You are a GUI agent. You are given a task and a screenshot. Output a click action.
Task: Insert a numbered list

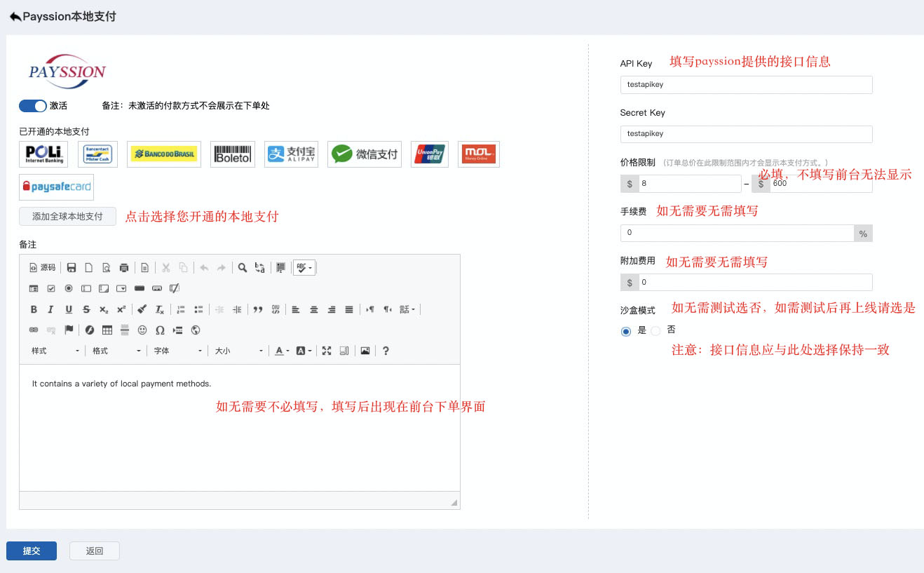(181, 309)
